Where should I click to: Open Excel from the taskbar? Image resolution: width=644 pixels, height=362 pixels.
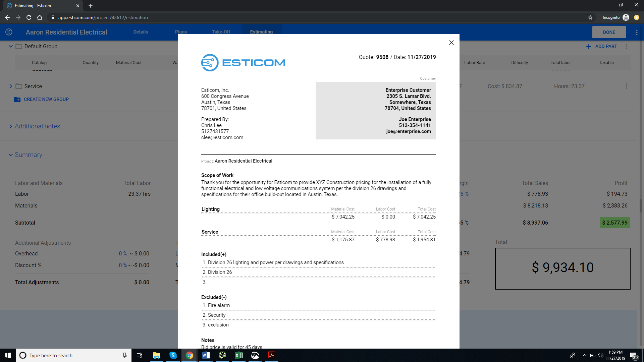pos(239,355)
